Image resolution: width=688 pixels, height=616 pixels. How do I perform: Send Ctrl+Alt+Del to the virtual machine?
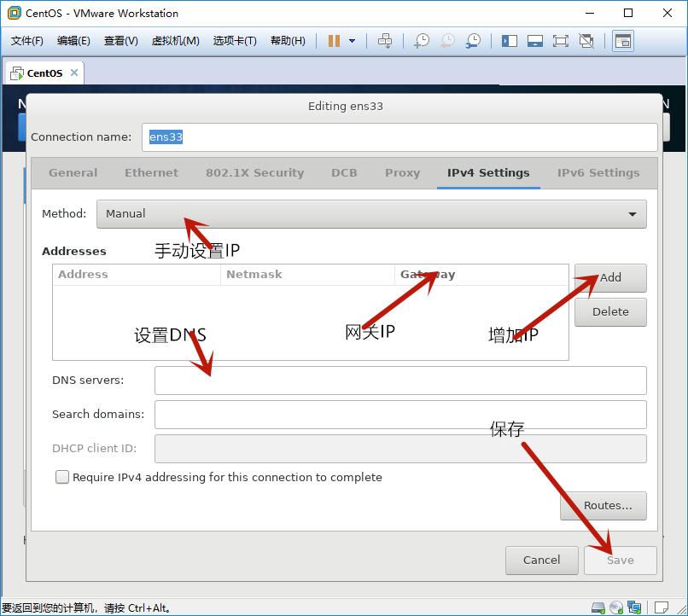click(385, 41)
